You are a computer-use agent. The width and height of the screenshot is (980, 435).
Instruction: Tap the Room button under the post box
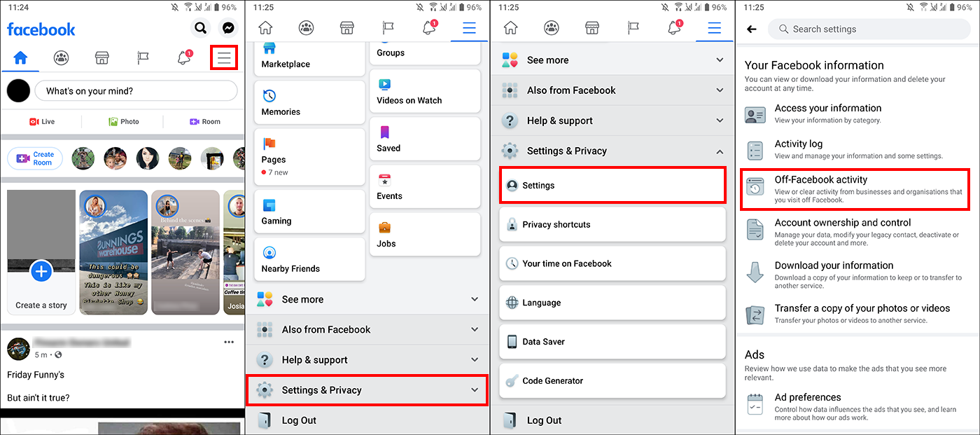205,122
